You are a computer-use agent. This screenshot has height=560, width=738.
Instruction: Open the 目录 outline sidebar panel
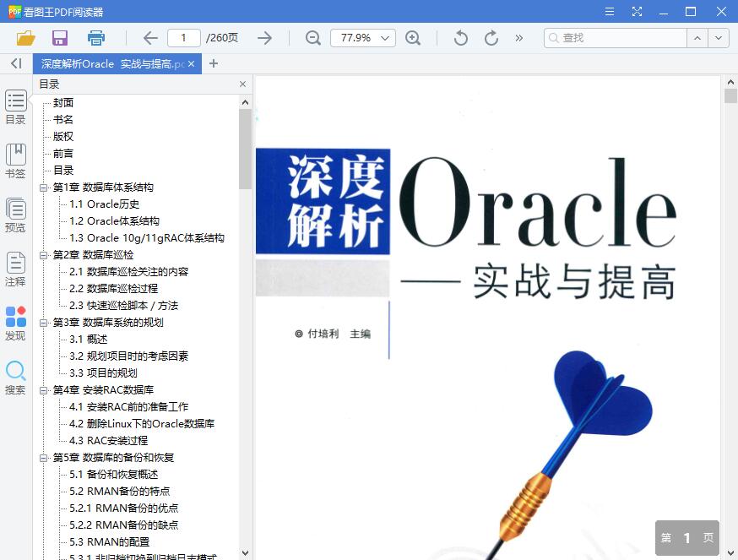pos(15,107)
